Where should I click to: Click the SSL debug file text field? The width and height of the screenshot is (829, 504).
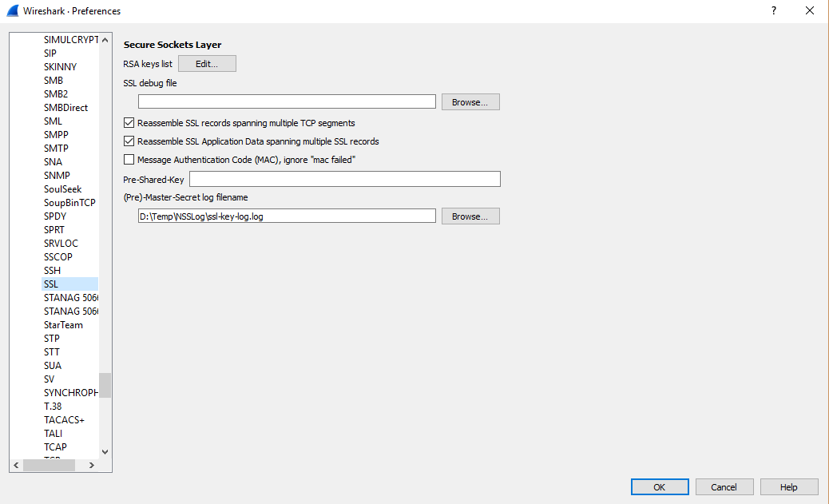click(287, 102)
